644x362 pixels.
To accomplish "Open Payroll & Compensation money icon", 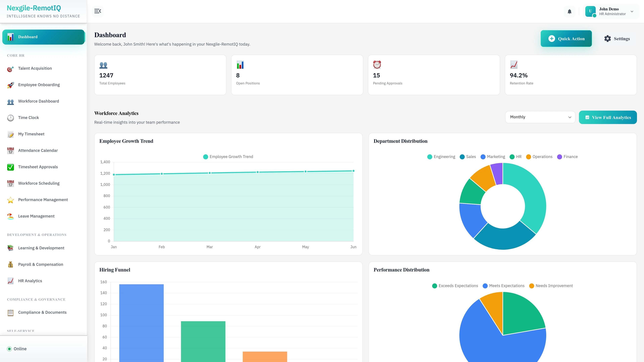I will (x=10, y=264).
